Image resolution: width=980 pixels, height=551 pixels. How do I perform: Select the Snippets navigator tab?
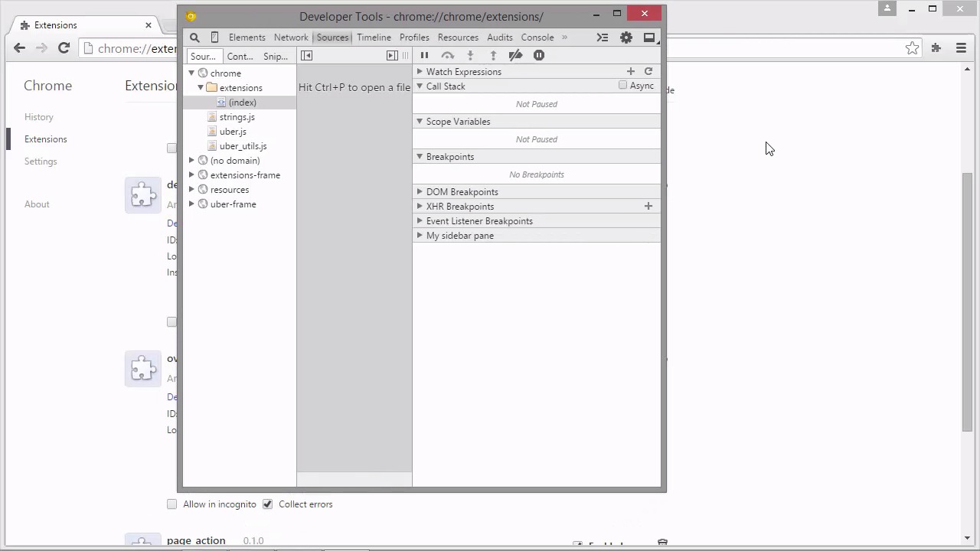(276, 57)
